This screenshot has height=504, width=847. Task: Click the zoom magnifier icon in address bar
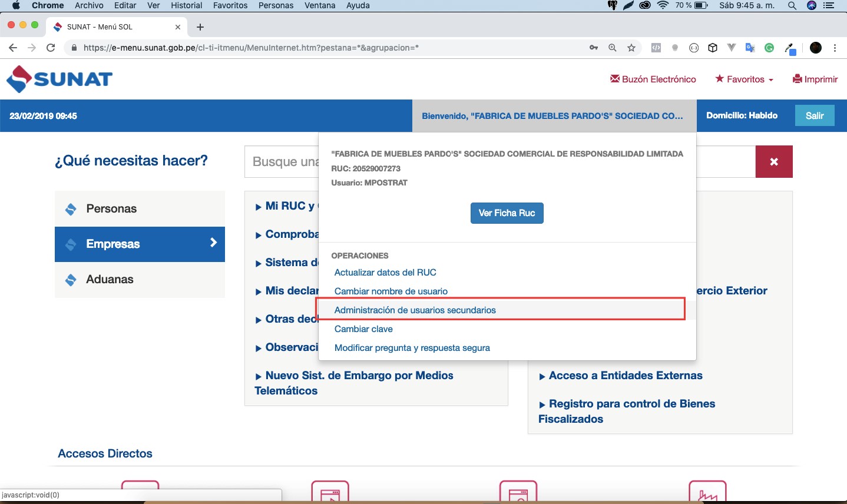[613, 48]
